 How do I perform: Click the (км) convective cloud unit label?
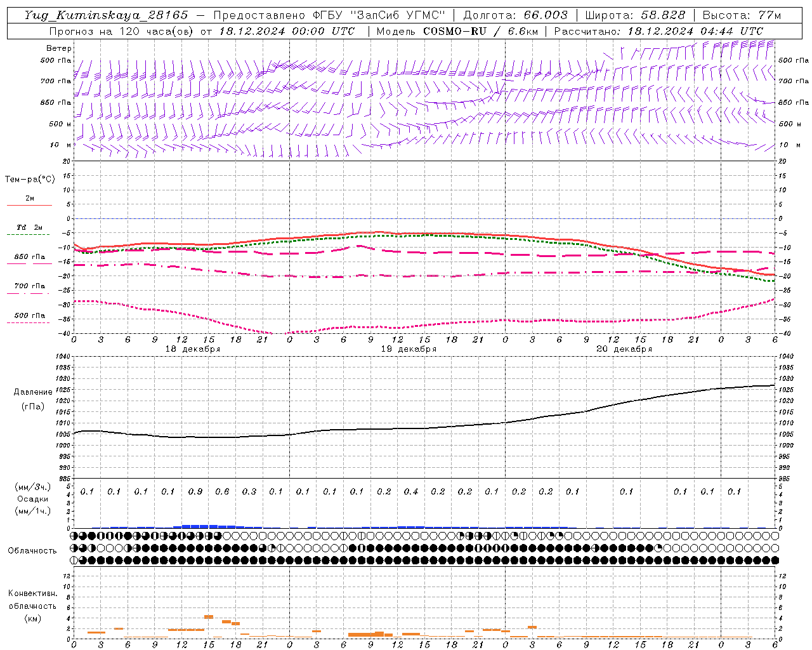tap(32, 618)
